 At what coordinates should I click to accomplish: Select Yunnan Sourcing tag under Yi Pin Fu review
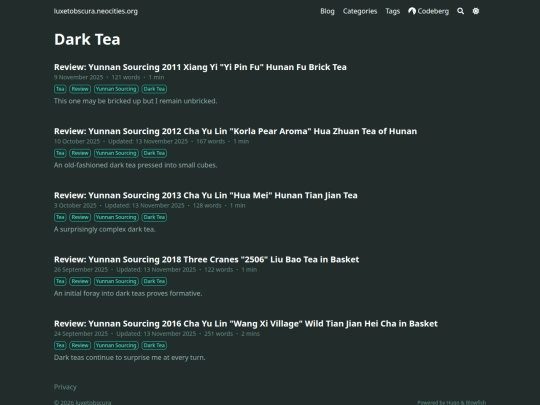116,89
